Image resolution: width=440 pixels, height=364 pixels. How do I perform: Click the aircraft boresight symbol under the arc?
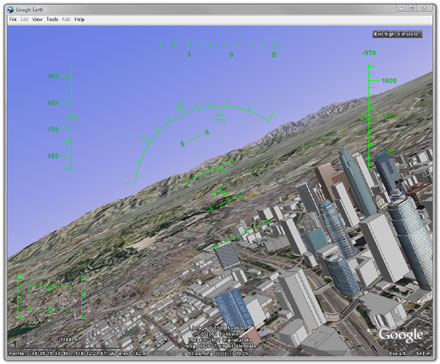point(220,116)
